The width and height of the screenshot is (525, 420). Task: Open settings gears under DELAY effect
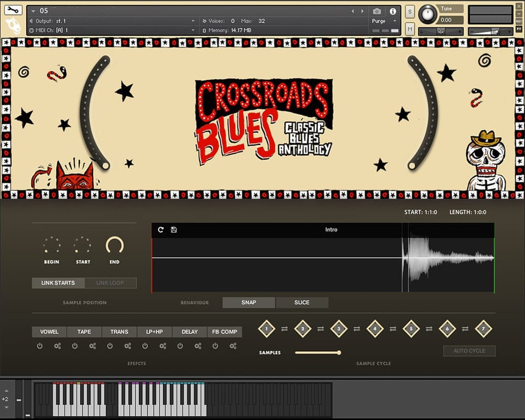pyautogui.click(x=198, y=346)
